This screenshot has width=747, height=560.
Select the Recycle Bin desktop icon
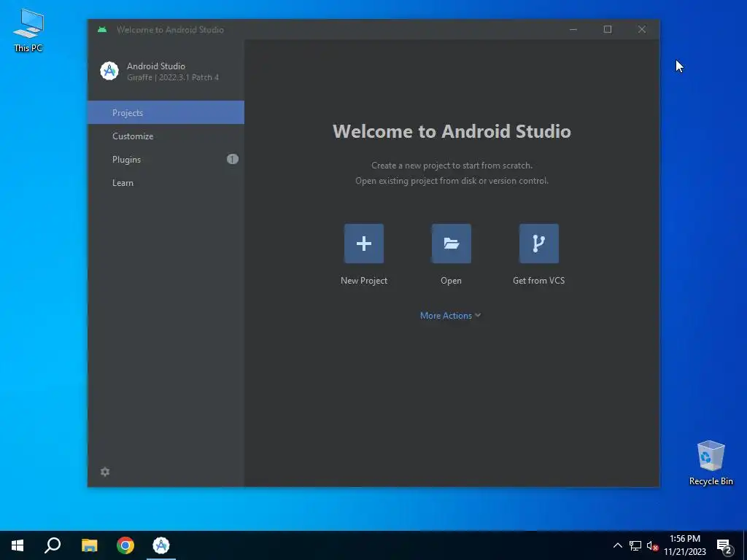tap(711, 463)
